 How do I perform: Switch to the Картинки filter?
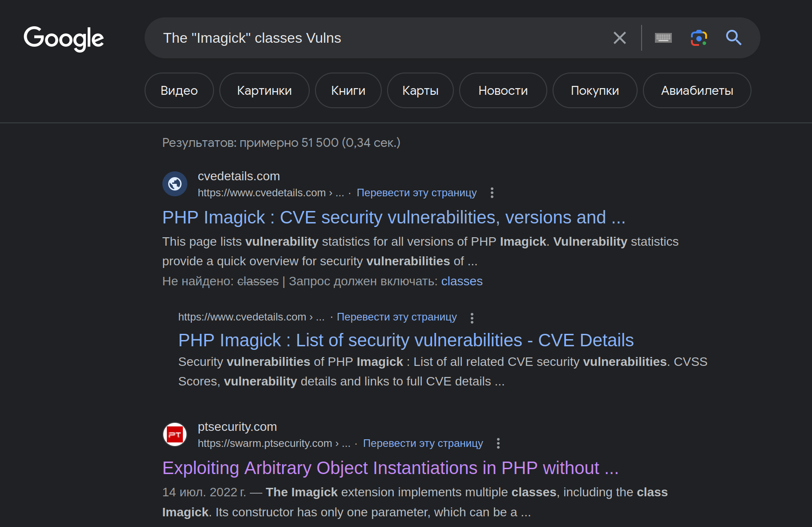(x=264, y=90)
